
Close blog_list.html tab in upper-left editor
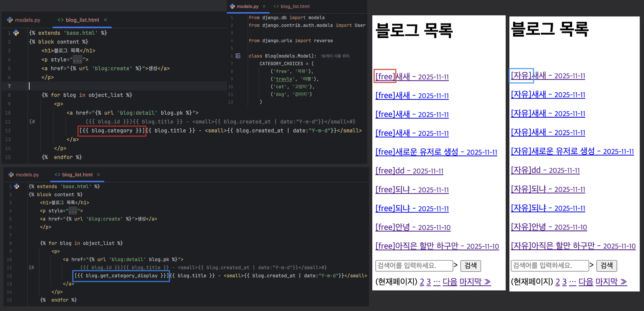(x=105, y=20)
